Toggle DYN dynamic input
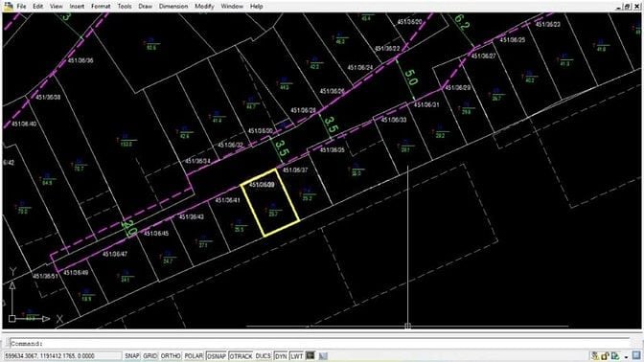Screen dimensions: 644x362 [x=281, y=356]
